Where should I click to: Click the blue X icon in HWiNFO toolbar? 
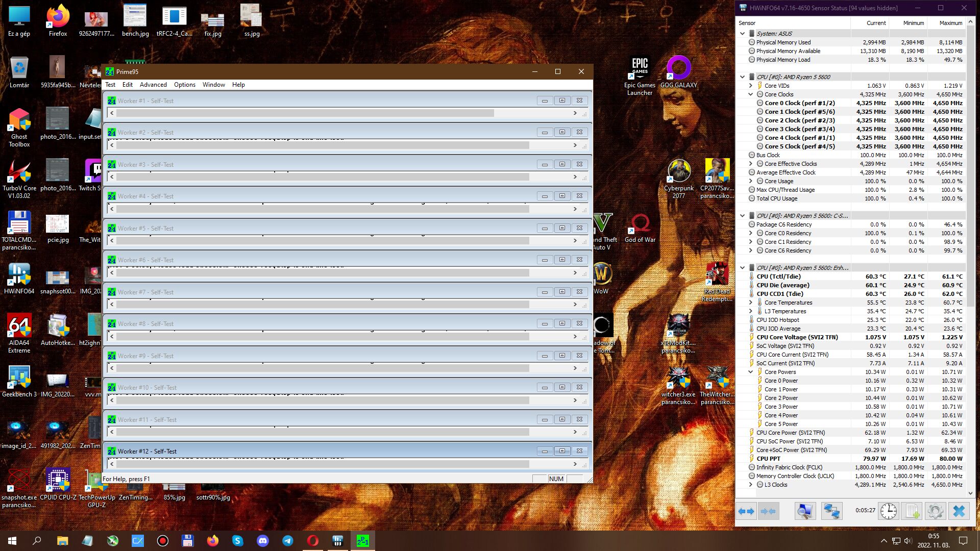tap(959, 511)
